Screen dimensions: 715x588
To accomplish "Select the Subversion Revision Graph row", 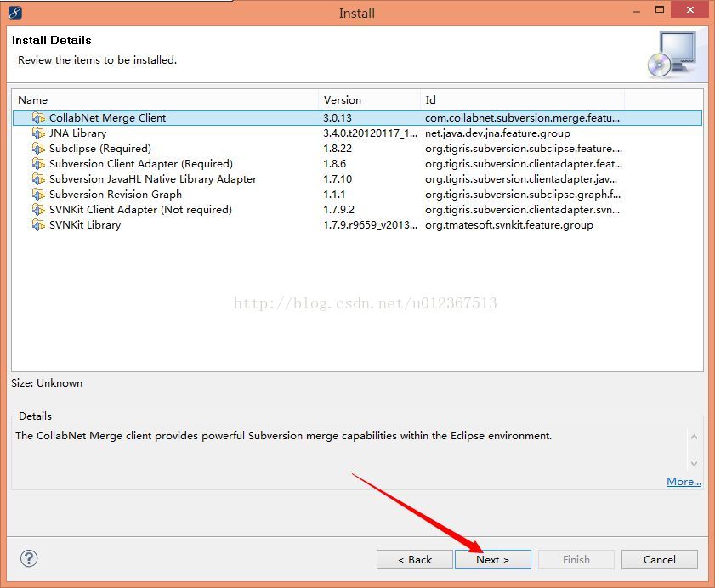I will (357, 195).
